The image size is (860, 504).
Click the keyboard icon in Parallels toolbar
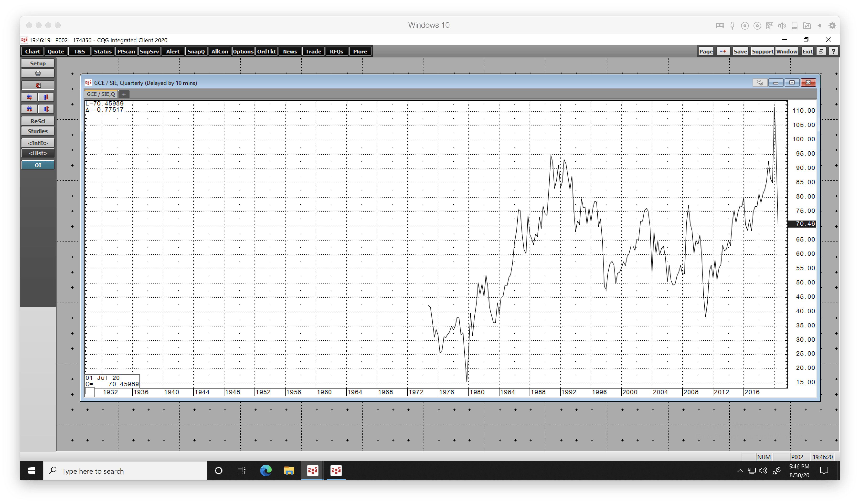click(720, 26)
